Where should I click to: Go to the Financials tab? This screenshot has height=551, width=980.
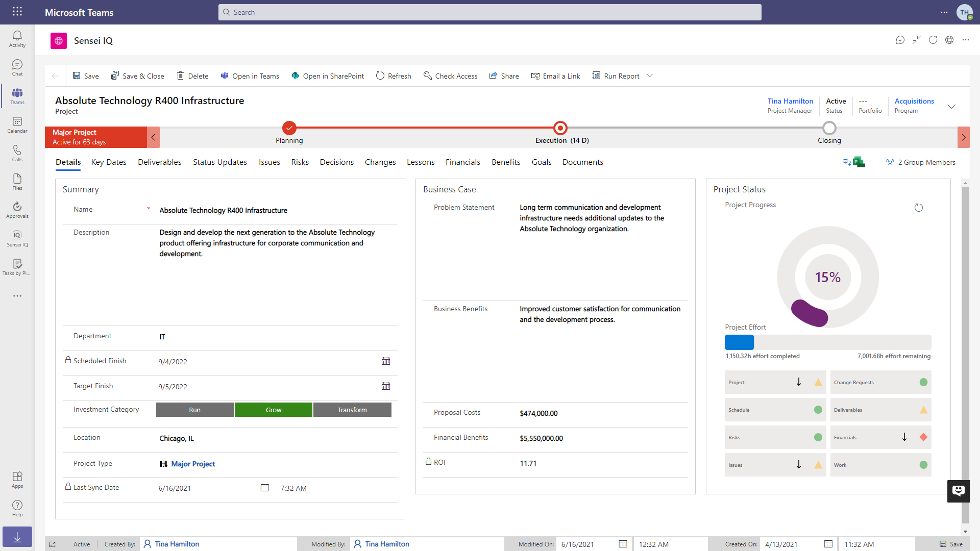[x=463, y=162]
